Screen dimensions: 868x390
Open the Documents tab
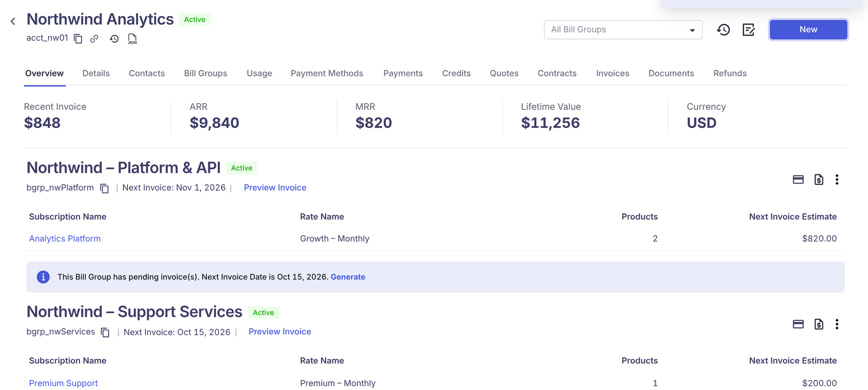click(671, 73)
